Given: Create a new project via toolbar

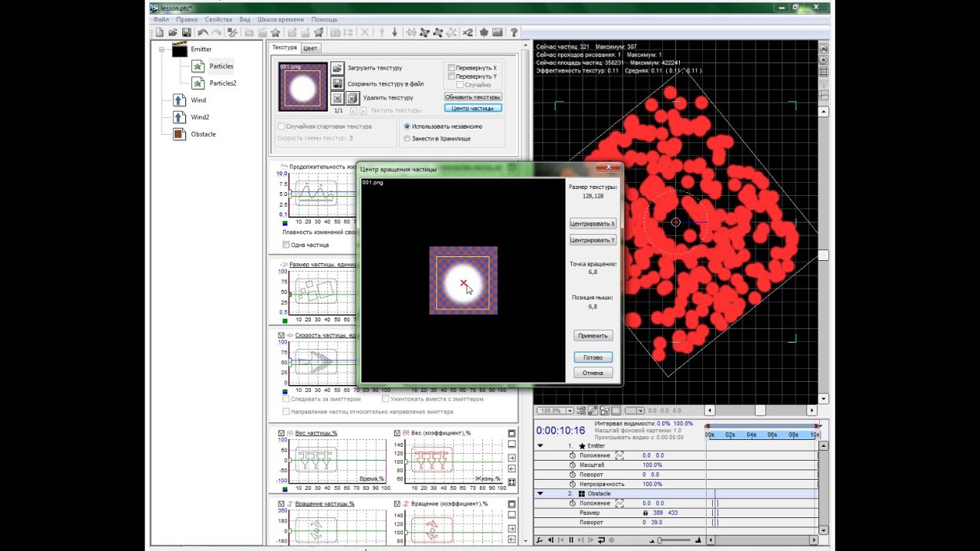Looking at the screenshot, I should point(159,32).
